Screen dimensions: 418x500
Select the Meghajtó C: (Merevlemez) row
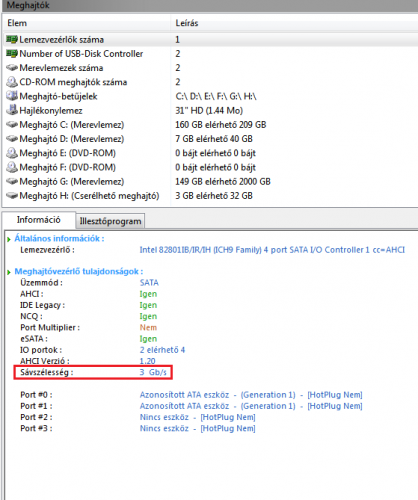coord(210,125)
